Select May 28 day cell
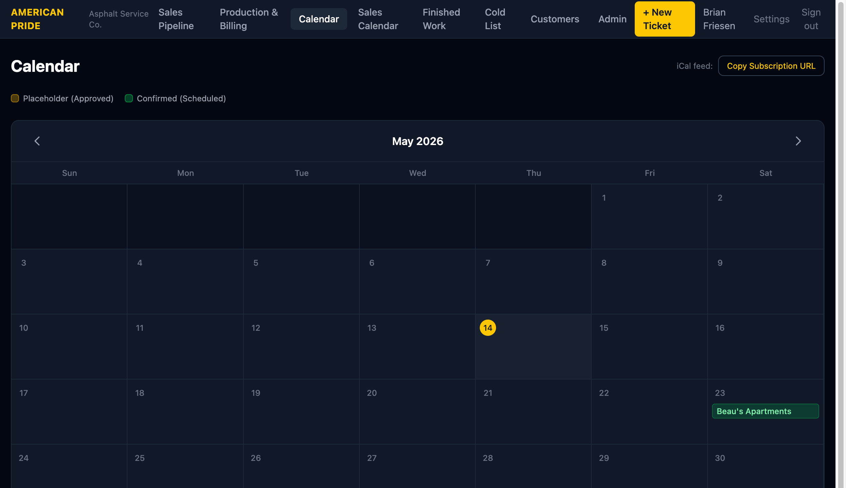 click(533, 466)
